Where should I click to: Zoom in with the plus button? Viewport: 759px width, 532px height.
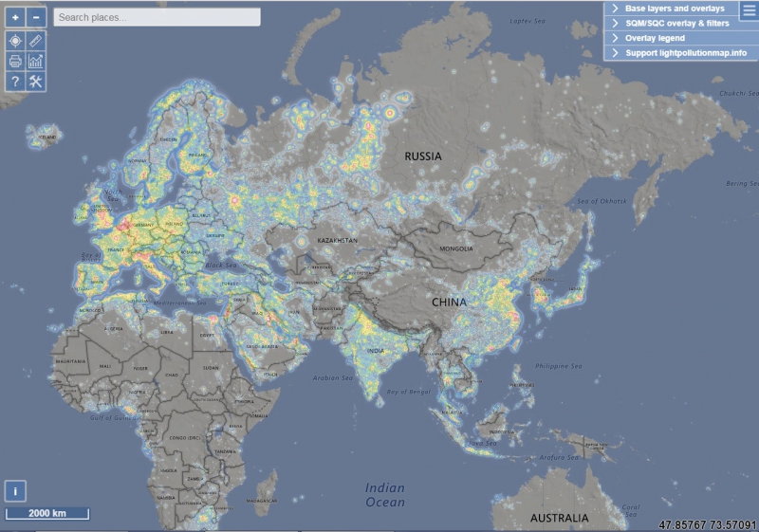click(x=15, y=17)
